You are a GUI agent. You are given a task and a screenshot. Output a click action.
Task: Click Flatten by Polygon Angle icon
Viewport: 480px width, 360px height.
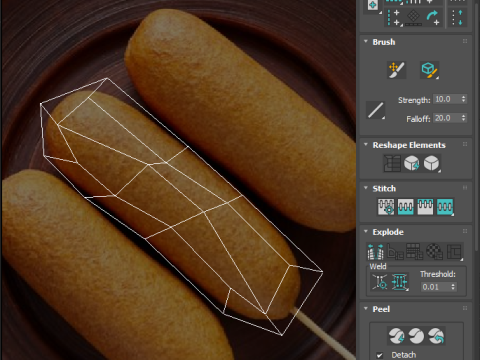[395, 251]
